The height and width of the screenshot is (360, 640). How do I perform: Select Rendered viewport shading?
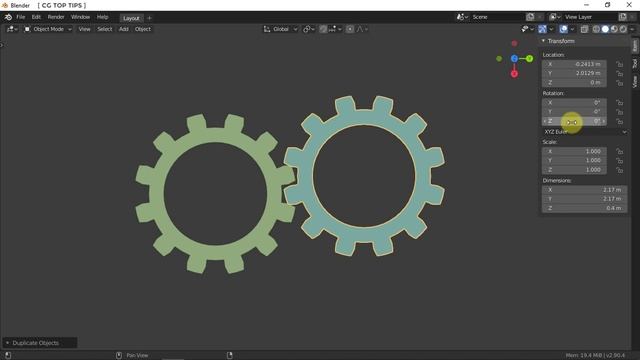click(x=623, y=29)
